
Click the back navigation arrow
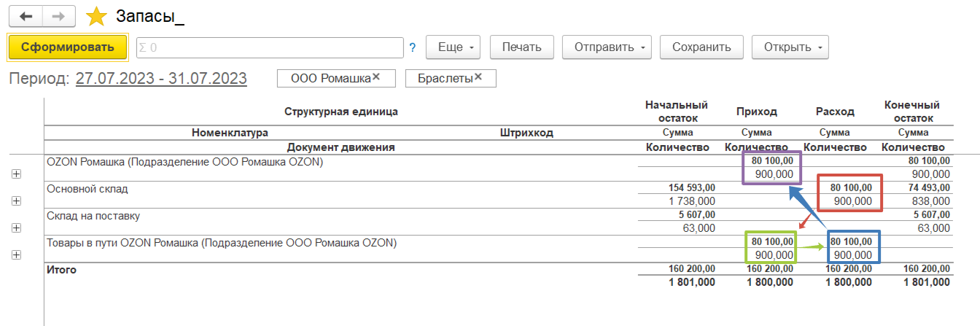click(26, 16)
